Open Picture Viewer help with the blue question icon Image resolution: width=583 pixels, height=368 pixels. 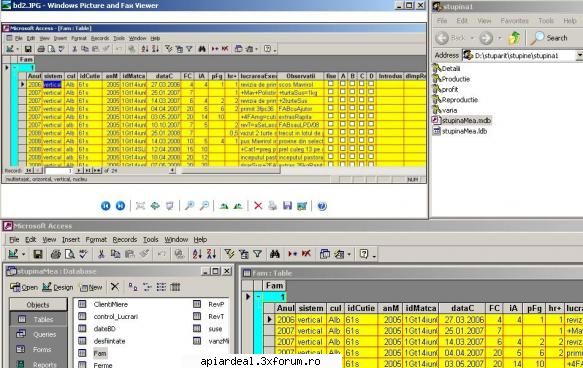pos(322,206)
